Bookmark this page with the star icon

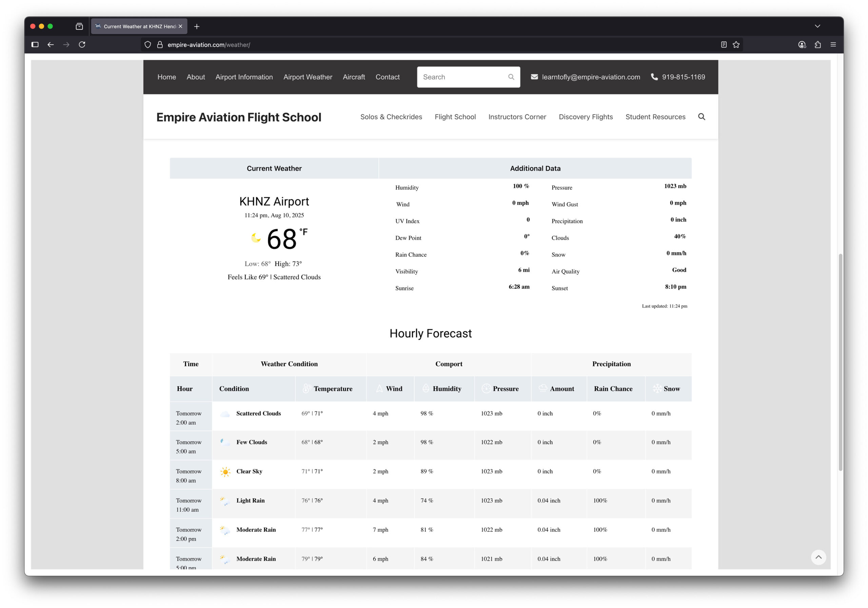[736, 45]
